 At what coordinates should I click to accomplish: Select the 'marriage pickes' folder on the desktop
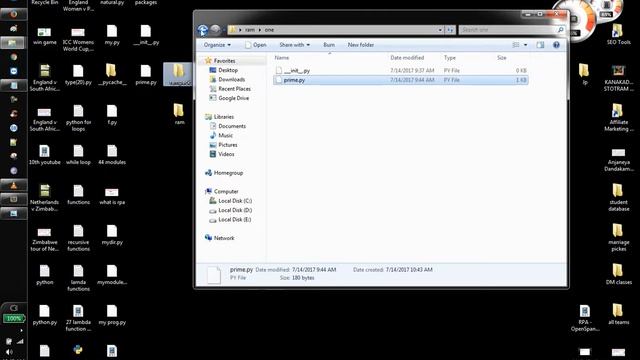tap(618, 237)
